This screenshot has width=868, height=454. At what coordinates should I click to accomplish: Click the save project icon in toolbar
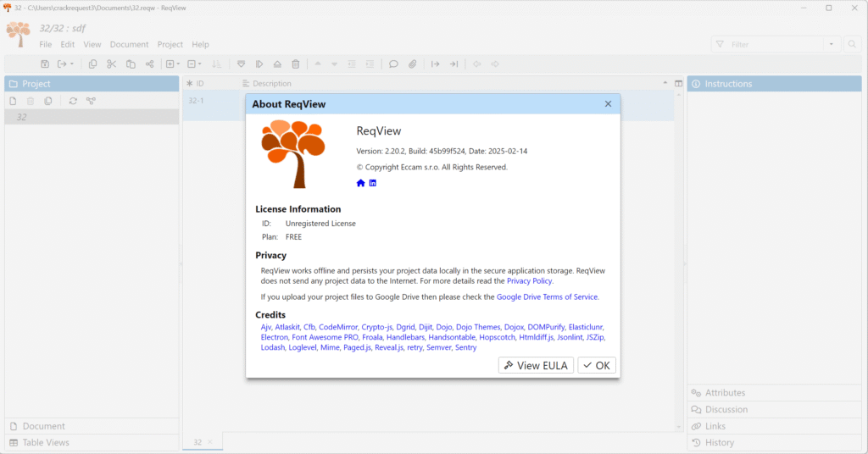45,64
